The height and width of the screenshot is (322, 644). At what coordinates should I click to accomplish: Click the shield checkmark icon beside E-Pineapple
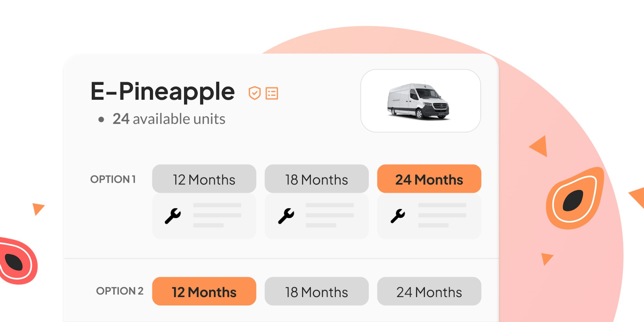[x=254, y=93]
